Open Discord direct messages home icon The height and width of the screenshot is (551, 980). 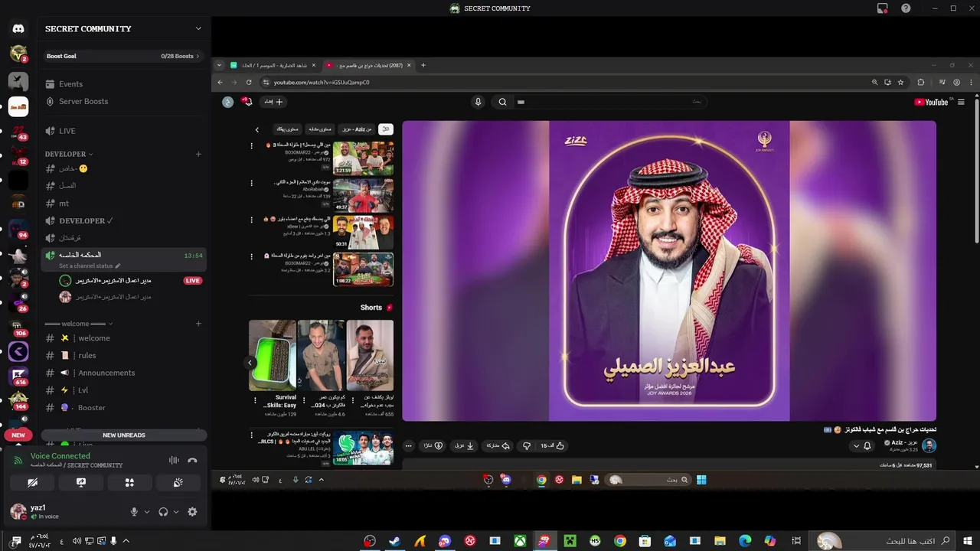[18, 28]
